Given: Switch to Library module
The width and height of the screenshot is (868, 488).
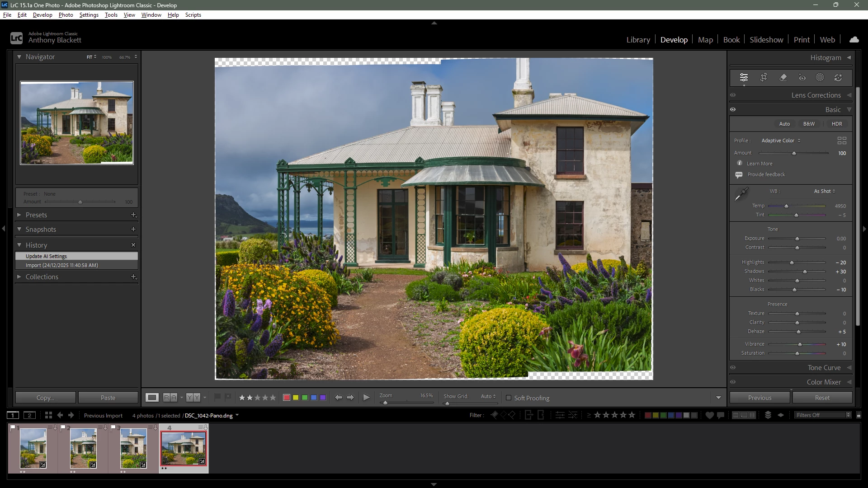Looking at the screenshot, I should (x=638, y=40).
